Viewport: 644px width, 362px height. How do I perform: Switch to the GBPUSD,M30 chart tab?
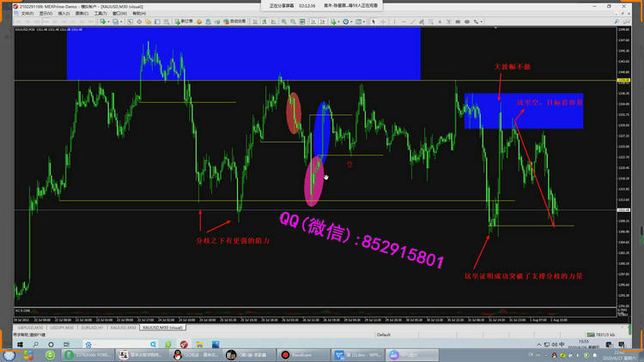[x=29, y=327]
